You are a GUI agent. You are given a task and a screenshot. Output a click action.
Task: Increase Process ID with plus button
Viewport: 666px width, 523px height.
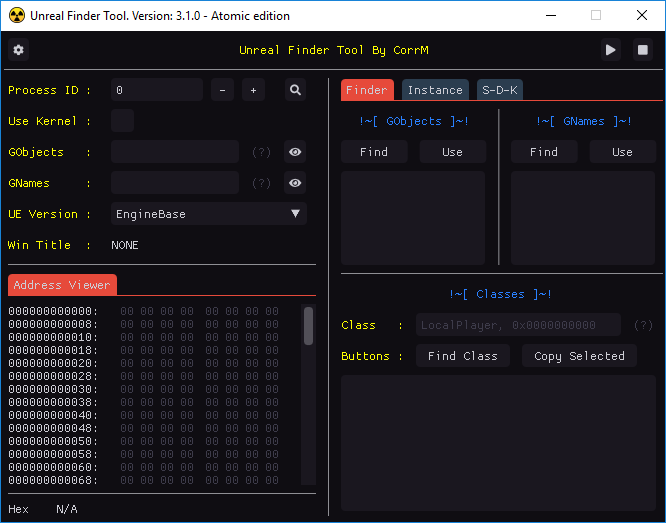(x=254, y=90)
